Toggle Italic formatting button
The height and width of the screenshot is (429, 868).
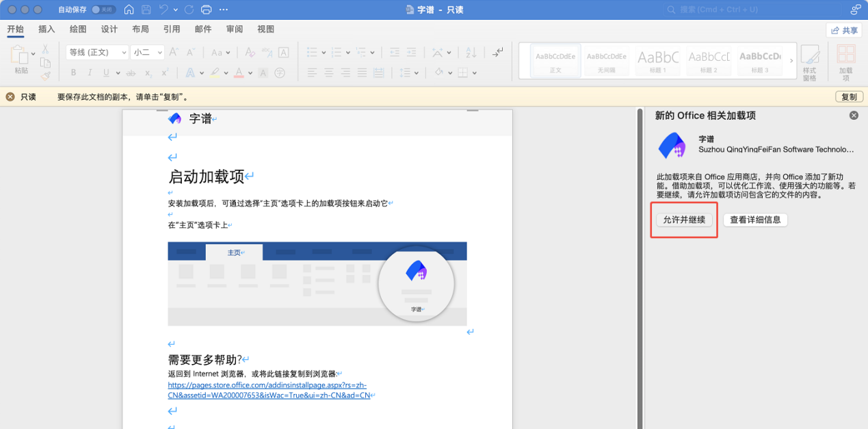[90, 73]
